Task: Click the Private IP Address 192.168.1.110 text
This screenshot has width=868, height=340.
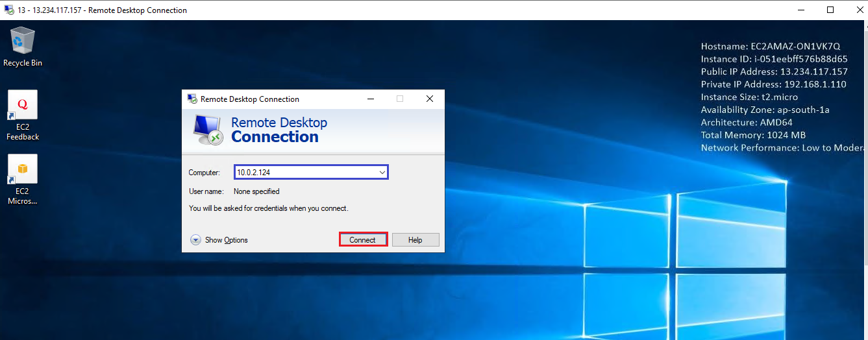Action: coord(773,84)
